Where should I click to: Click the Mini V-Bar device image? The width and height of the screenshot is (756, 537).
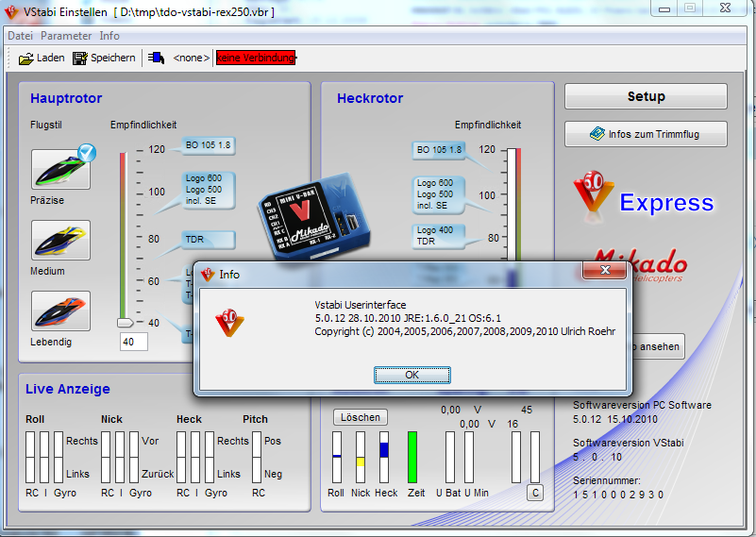[314, 217]
